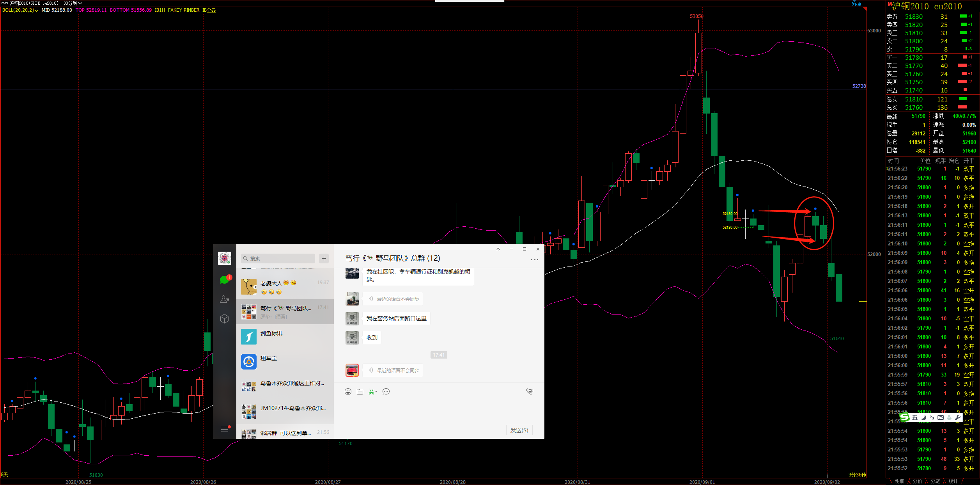The width and height of the screenshot is (980, 485).
Task: Open chat history bubble icon
Action: click(386, 392)
